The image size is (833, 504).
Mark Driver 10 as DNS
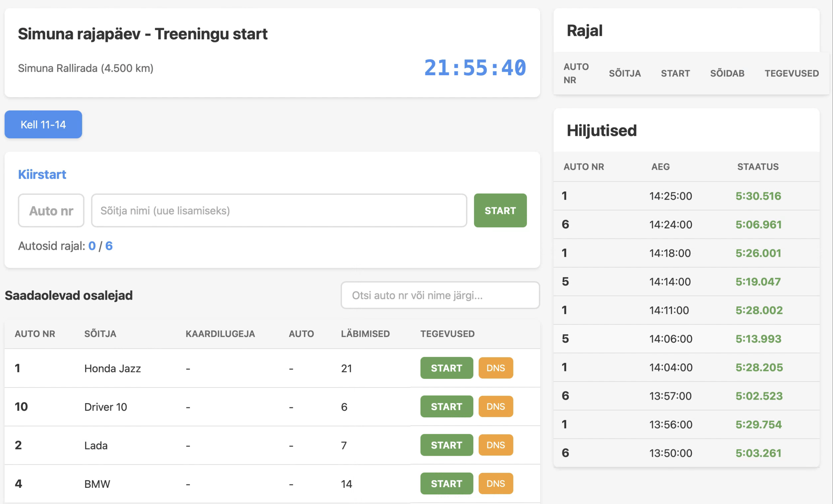tap(495, 406)
